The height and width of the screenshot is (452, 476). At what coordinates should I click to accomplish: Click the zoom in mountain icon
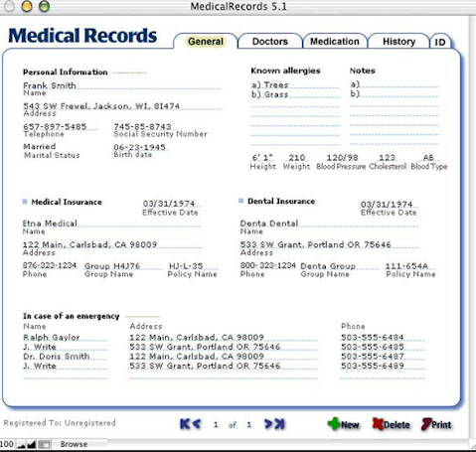31,445
